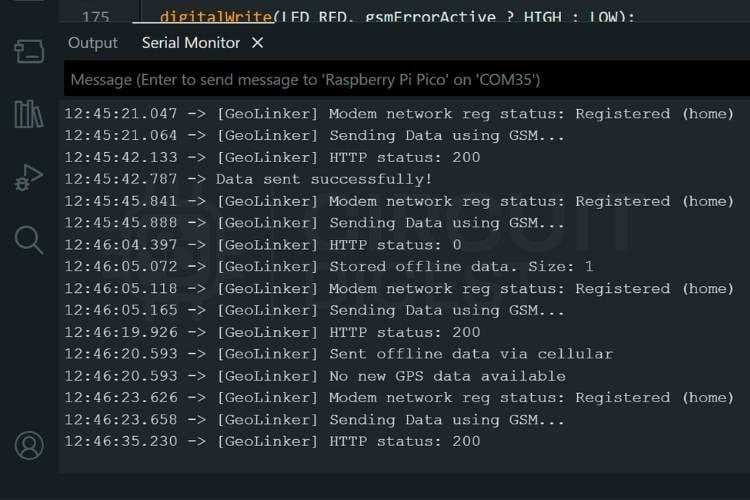The width and height of the screenshot is (750, 500).
Task: Click the 12:45:21.064 'Sending Data using GSM' line
Action: tap(314, 136)
